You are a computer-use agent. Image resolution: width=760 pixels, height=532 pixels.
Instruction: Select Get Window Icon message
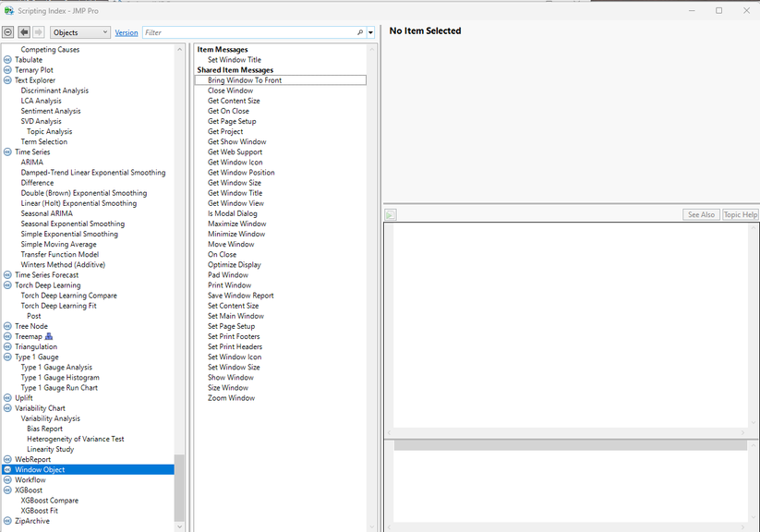pos(235,162)
